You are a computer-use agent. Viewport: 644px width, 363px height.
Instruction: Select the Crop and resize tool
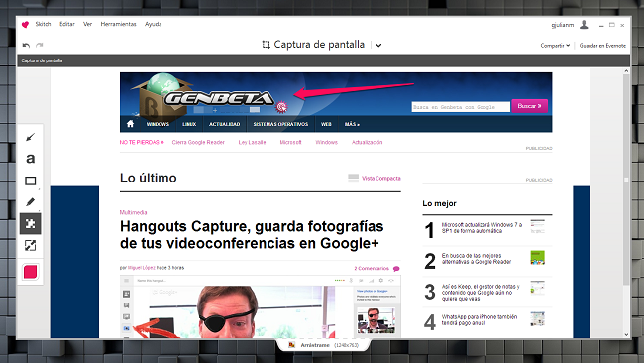click(30, 245)
